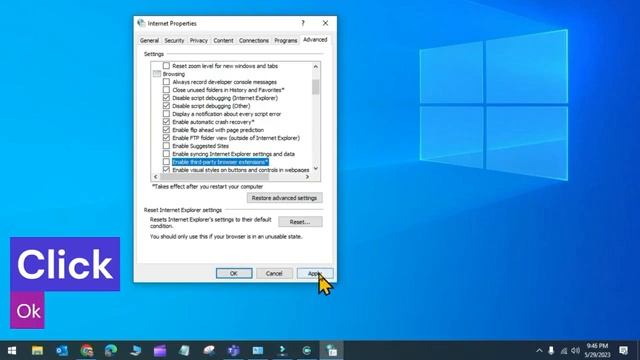The height and width of the screenshot is (360, 640).
Task: Click the vertical scrollbar thumb in settings list
Action: tap(316, 87)
